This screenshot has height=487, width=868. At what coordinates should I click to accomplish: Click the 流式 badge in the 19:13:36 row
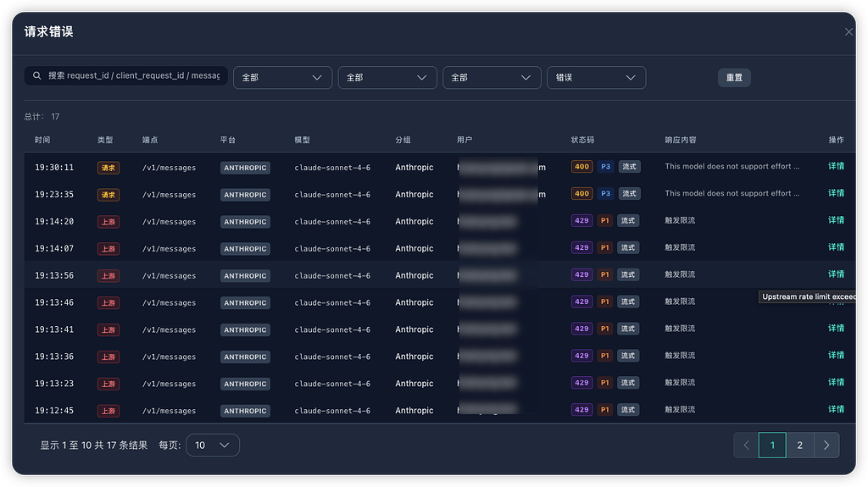tap(628, 356)
